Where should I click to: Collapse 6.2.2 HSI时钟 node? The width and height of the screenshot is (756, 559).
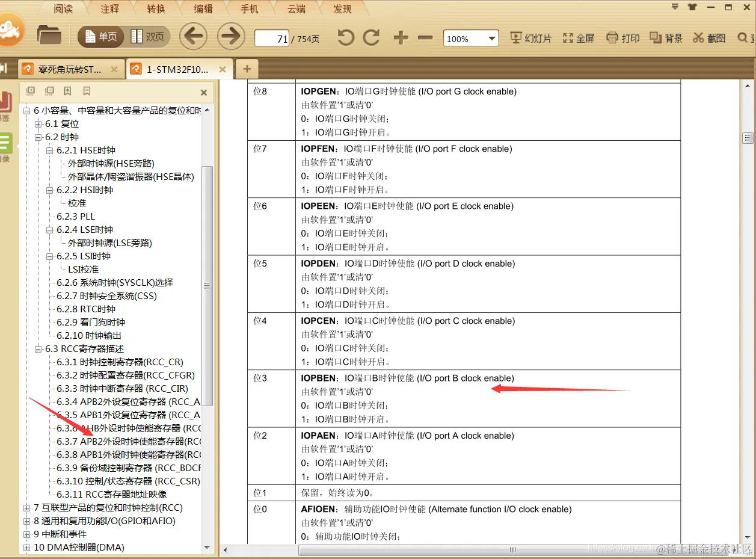coord(50,190)
